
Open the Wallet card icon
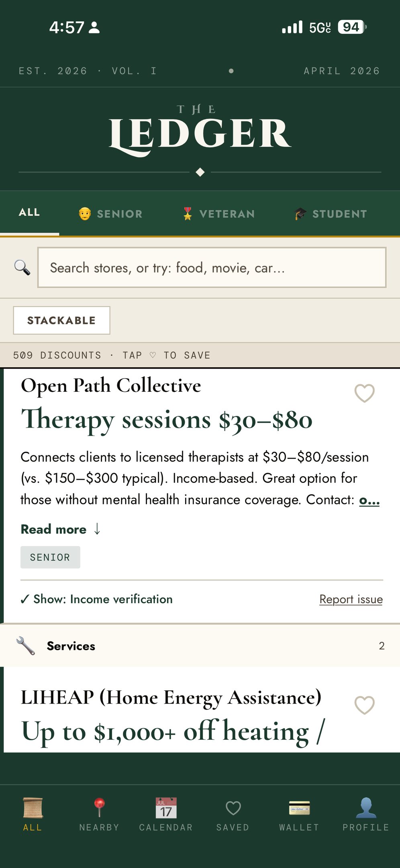[299, 807]
